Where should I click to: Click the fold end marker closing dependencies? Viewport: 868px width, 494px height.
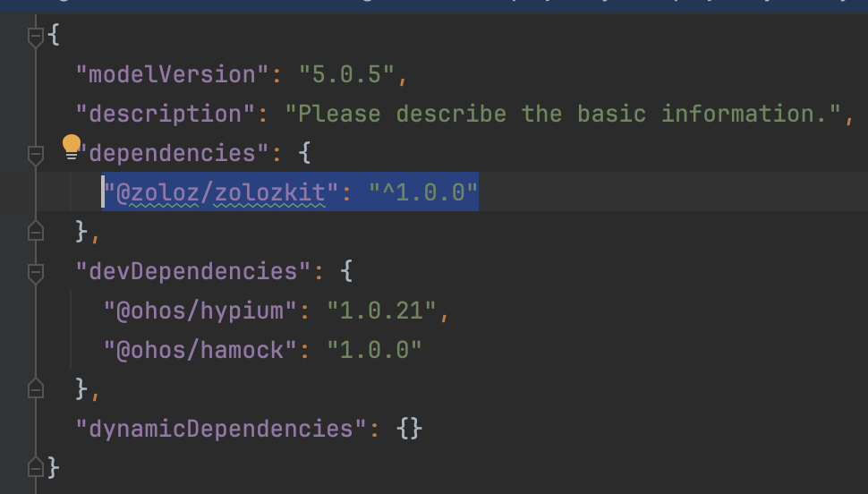(36, 232)
